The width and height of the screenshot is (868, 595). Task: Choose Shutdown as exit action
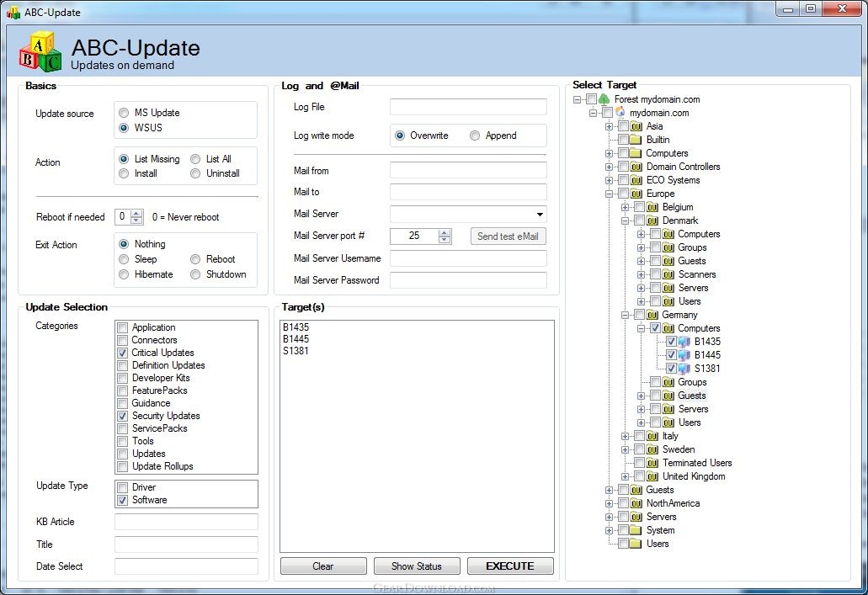click(x=195, y=274)
